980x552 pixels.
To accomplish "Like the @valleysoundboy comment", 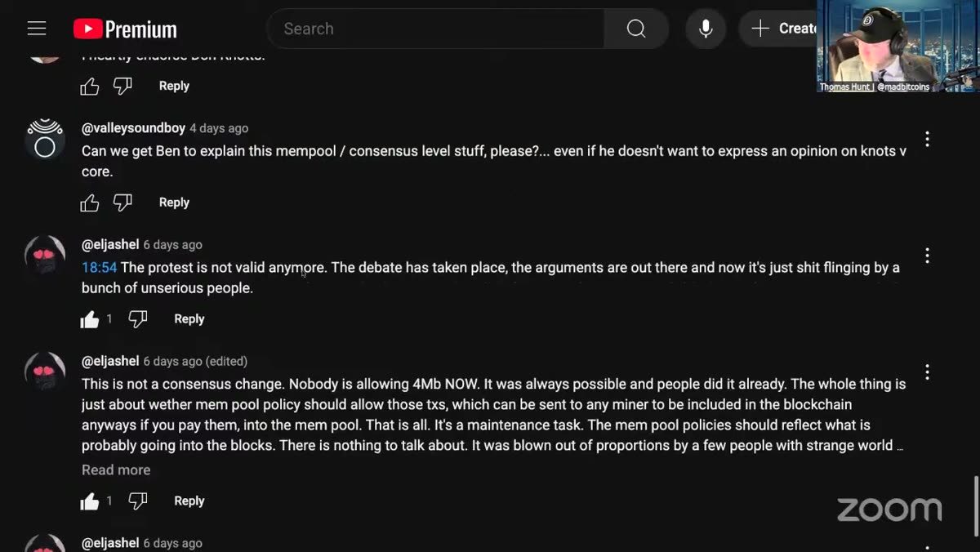I will pos(90,203).
